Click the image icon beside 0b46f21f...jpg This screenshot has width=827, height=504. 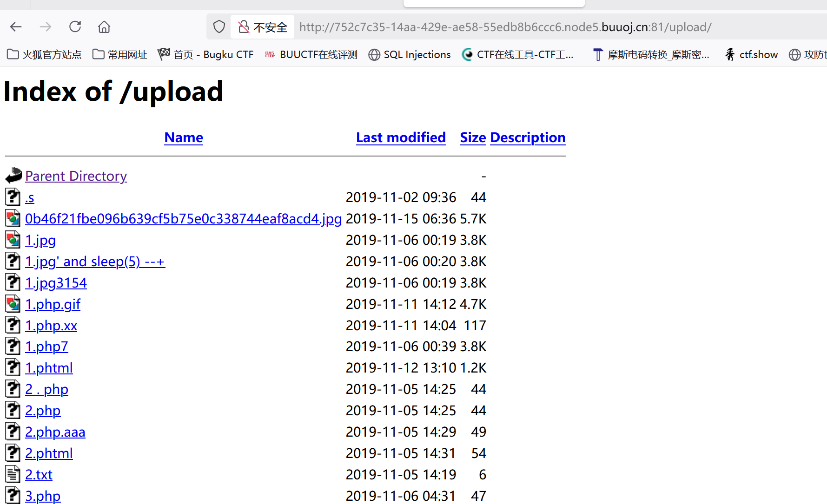tap(13, 218)
